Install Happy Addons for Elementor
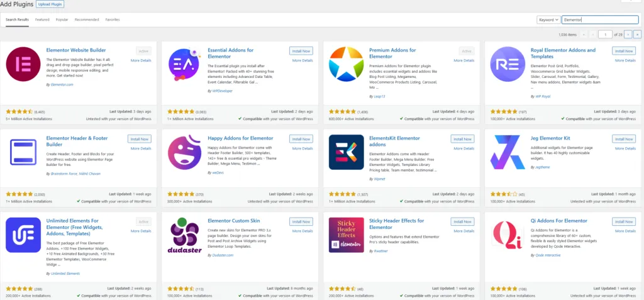 pos(301,139)
